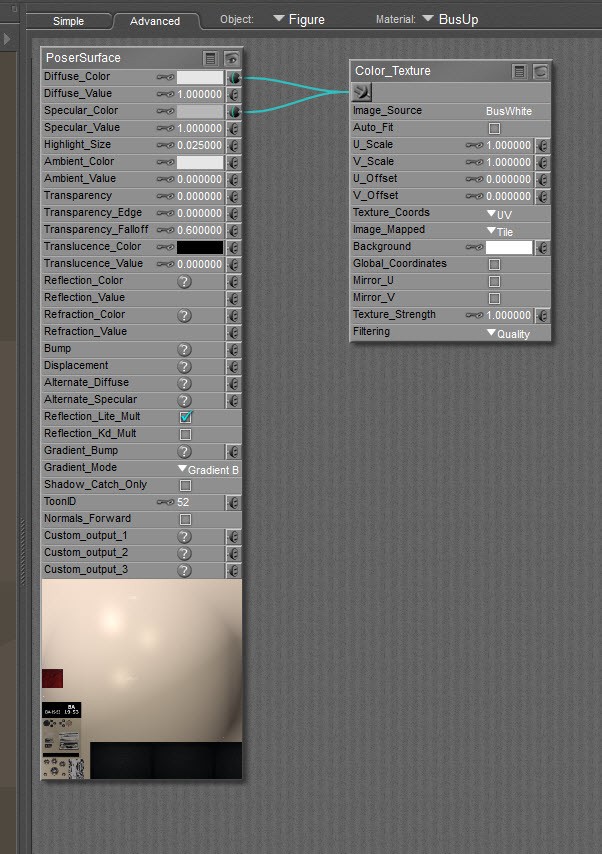Screen dimensions: 602x854
Task: Open the Filtering Quality dropdown
Action: (508, 333)
